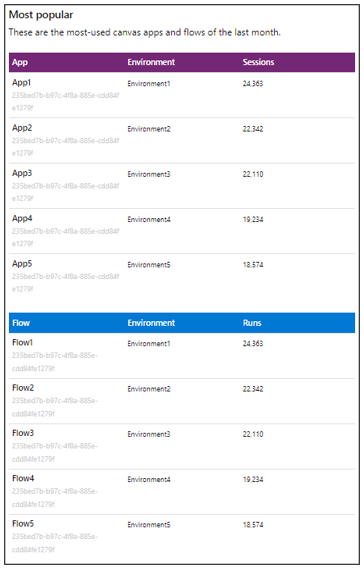Click the Environment header in the purple bar
Image resolution: width=364 pixels, height=569 pixels.
point(151,62)
